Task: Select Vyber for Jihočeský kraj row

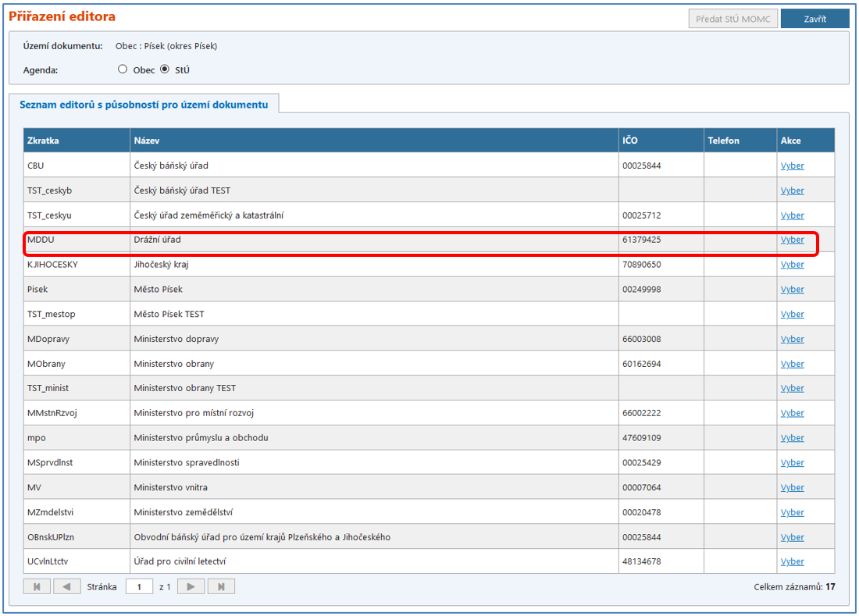Action: [x=792, y=265]
